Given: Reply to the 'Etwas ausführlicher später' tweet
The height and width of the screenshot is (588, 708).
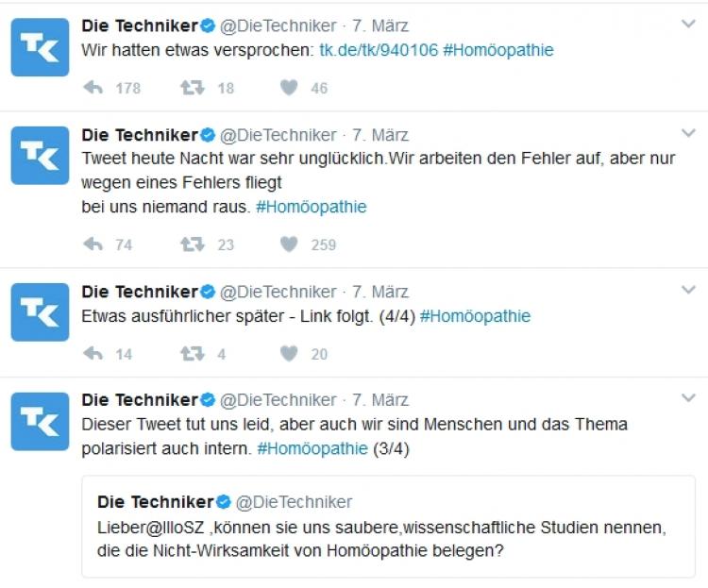Looking at the screenshot, I should point(93,354).
